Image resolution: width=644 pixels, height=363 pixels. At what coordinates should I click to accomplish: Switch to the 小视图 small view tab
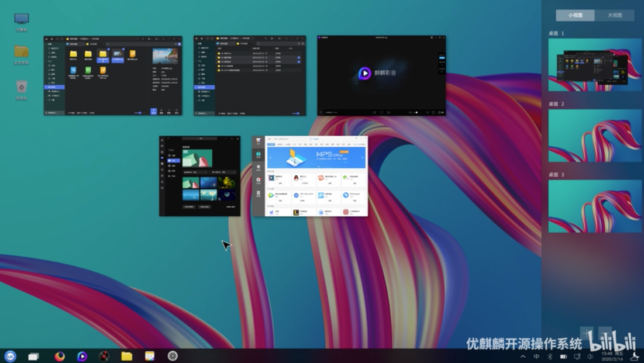575,15
